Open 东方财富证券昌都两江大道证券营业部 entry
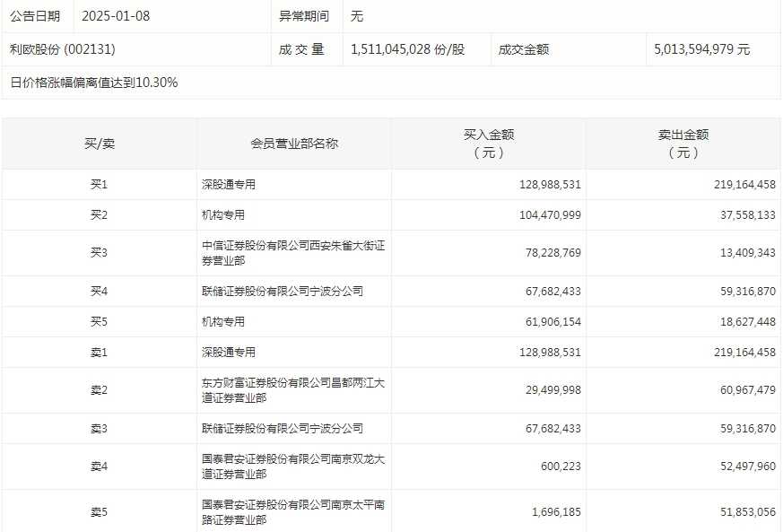The height and width of the screenshot is (532, 783). click(293, 390)
